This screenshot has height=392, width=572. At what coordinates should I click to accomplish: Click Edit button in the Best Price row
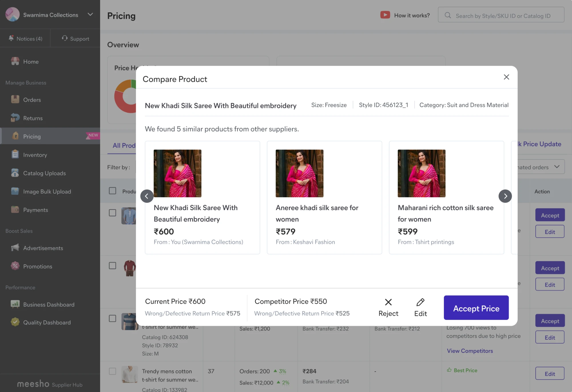(x=550, y=373)
